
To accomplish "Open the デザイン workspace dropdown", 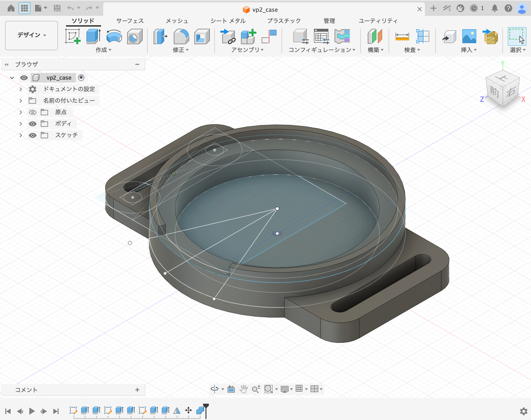I will coord(31,35).
